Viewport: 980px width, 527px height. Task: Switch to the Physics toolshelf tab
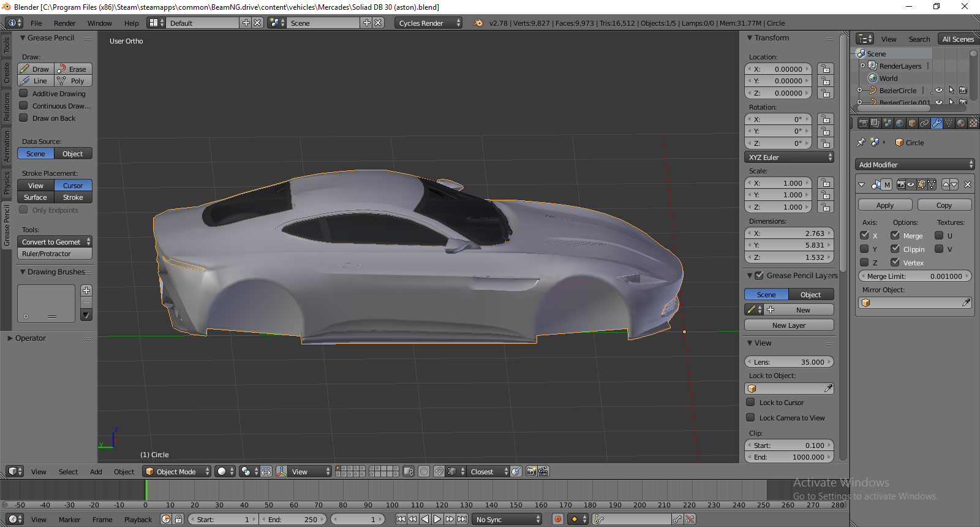(x=7, y=183)
